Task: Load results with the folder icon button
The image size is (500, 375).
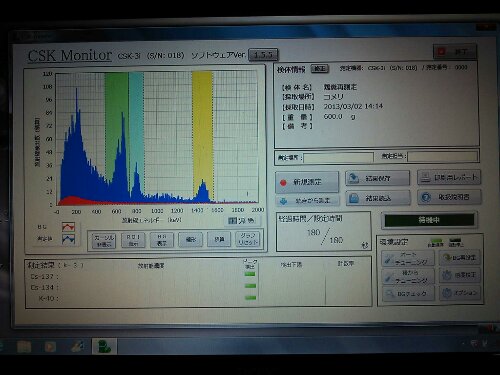Action: [378, 198]
